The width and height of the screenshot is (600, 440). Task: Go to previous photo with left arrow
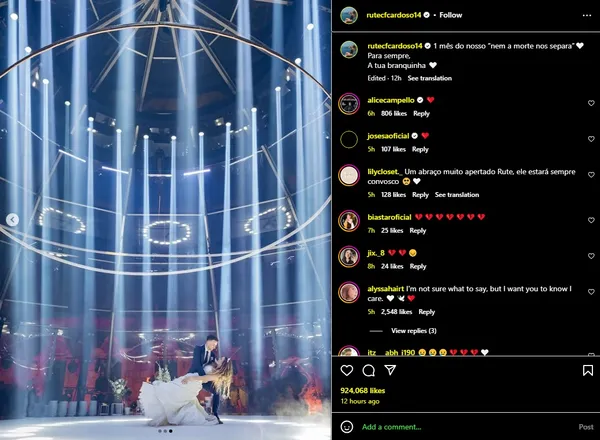click(x=13, y=220)
